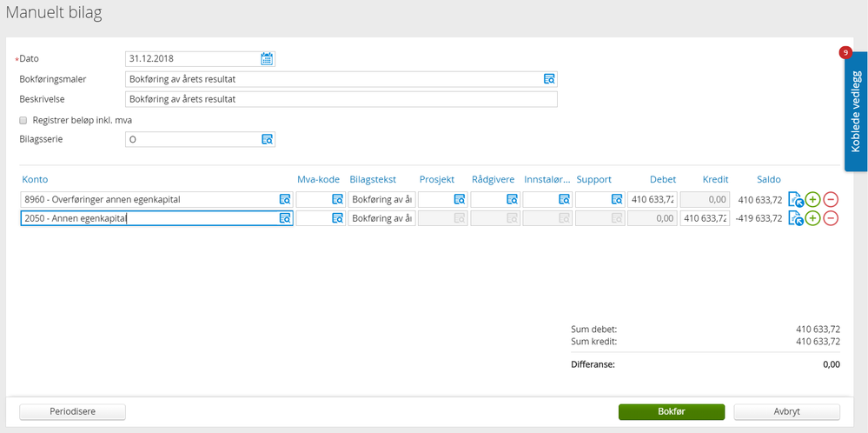This screenshot has height=433, width=868.
Task: Open account lookup on 8960 row
Action: pos(284,200)
